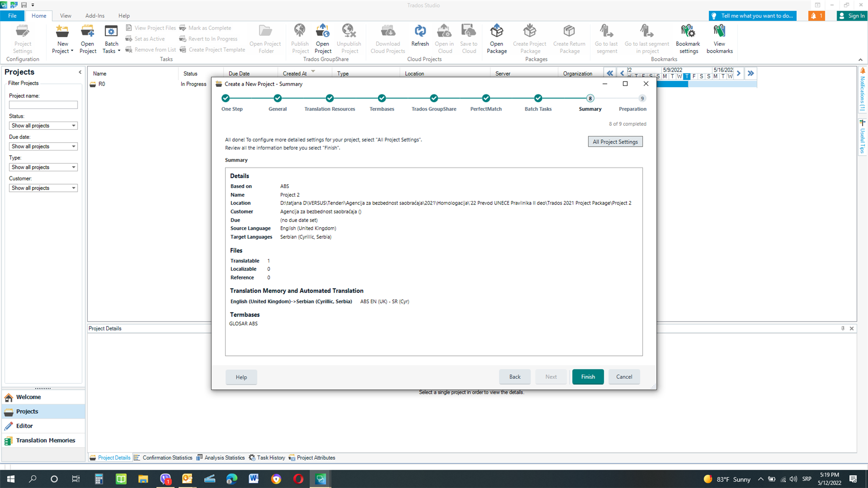Click Help in the wizard dialog
The height and width of the screenshot is (488, 868).
pos(241,377)
